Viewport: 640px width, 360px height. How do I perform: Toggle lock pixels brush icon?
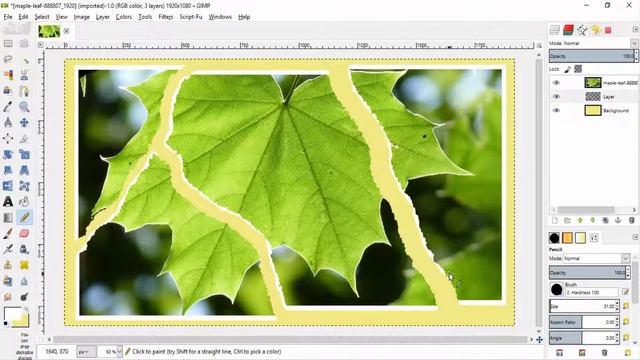567,69
